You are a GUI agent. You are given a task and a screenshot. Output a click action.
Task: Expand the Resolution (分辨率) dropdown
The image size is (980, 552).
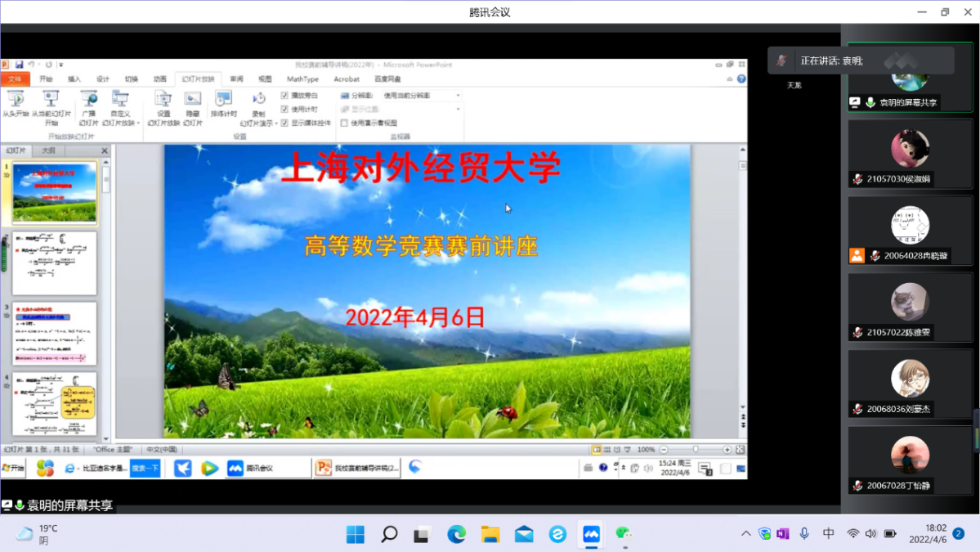tap(458, 96)
